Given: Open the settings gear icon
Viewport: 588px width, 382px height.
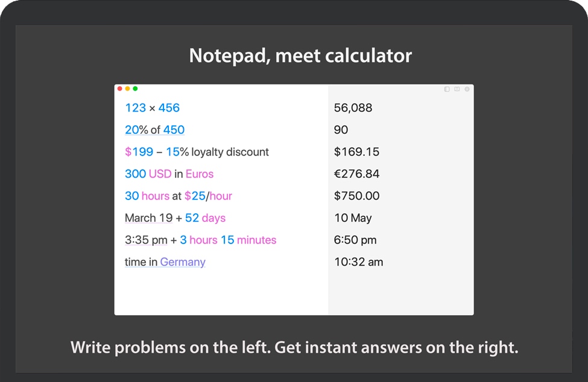Looking at the screenshot, I should tap(467, 89).
